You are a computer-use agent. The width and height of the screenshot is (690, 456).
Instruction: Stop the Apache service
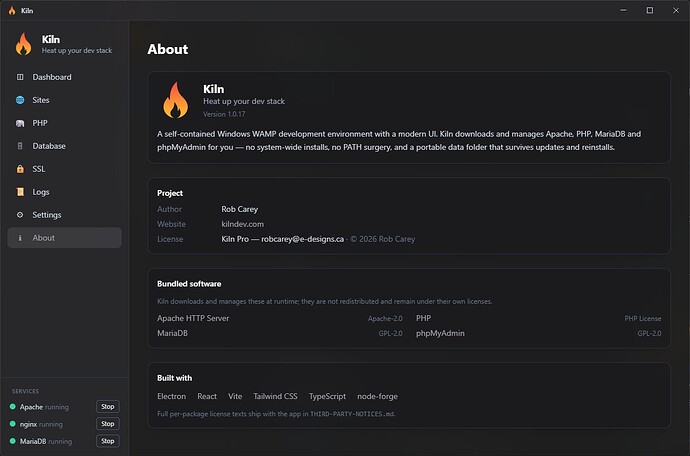pyautogui.click(x=108, y=407)
